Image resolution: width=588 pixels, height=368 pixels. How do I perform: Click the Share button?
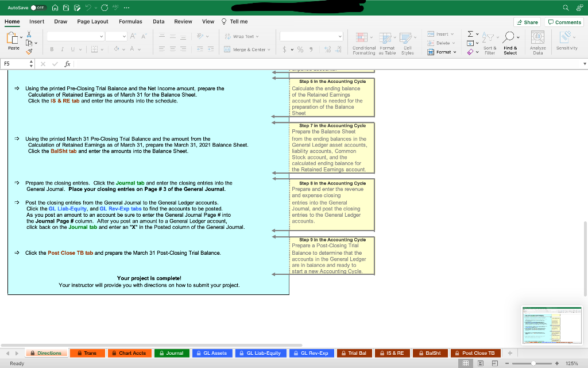(527, 22)
